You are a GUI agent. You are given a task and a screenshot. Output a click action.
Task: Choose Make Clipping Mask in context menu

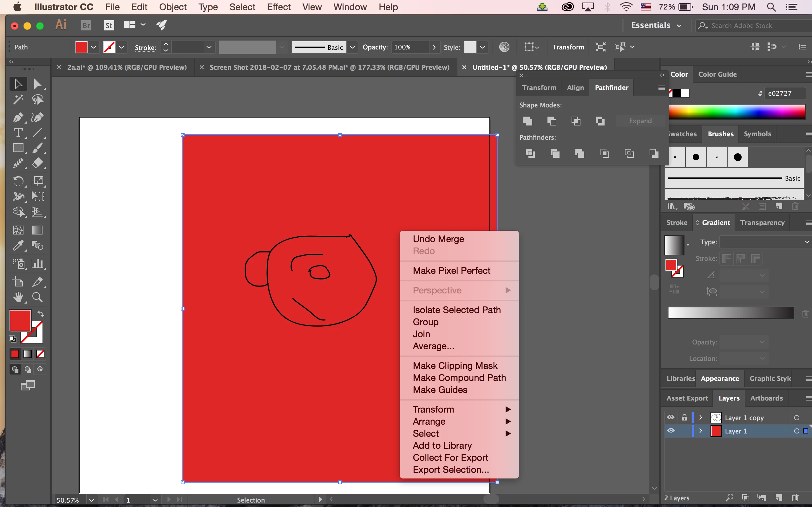point(455,365)
